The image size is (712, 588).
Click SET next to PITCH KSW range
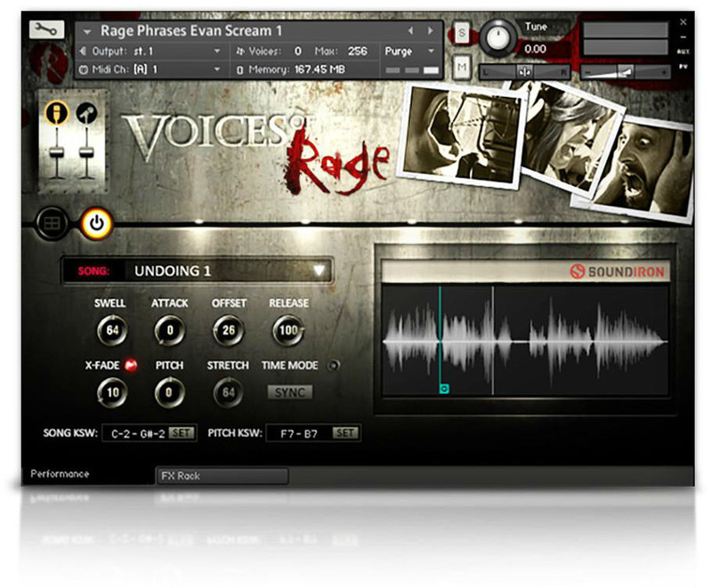click(x=345, y=433)
